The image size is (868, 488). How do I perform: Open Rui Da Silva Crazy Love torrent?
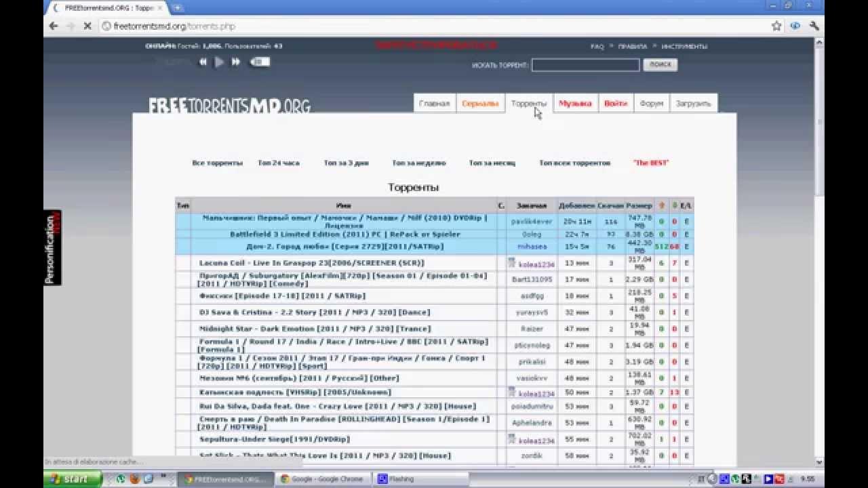(x=338, y=407)
